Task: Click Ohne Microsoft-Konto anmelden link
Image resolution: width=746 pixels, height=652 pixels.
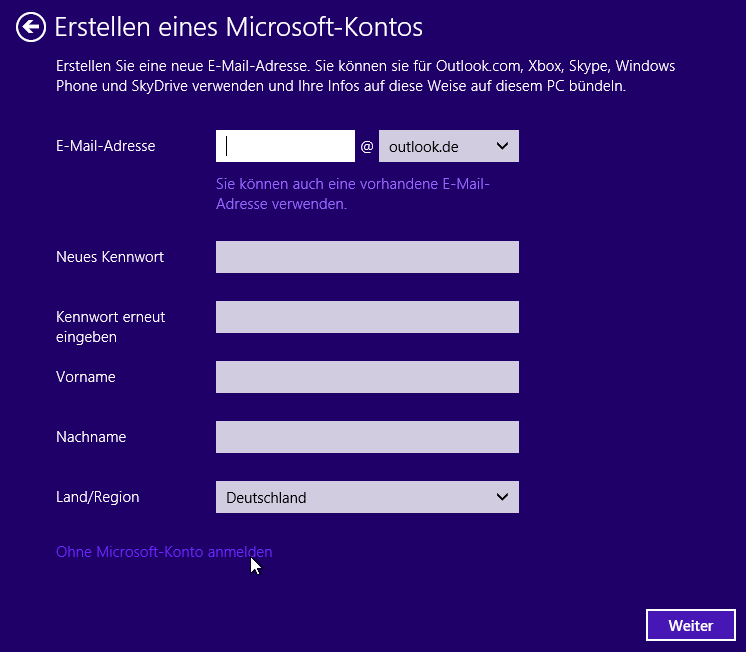Action: pos(164,552)
